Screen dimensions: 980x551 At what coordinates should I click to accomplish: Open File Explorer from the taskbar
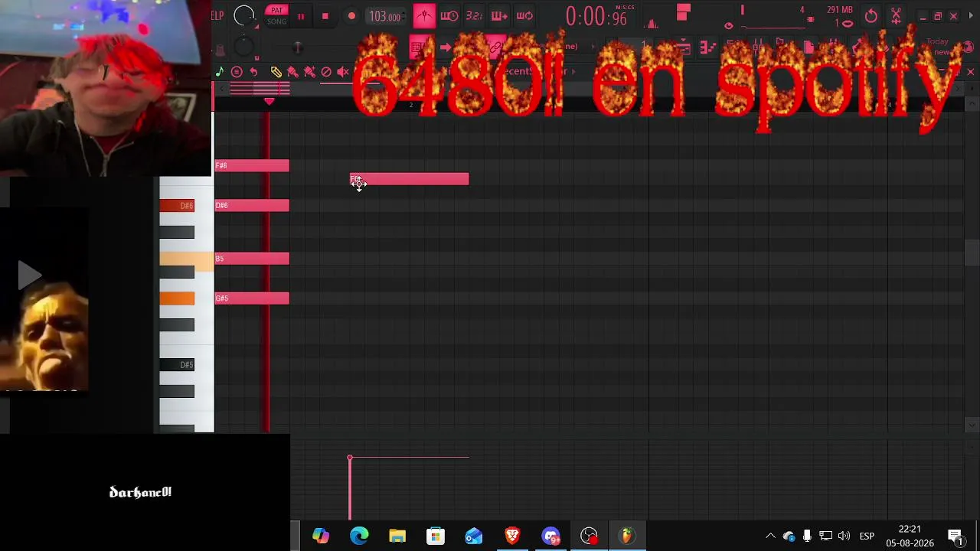[397, 536]
